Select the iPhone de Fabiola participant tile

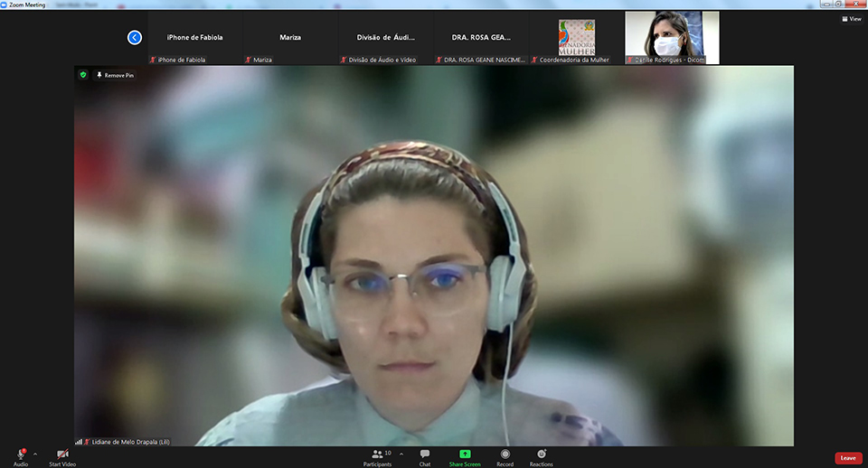[194, 37]
